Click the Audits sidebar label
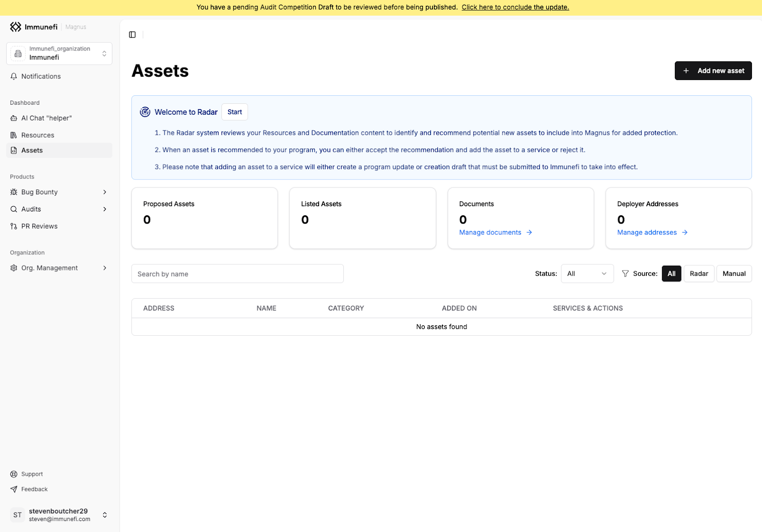The width and height of the screenshot is (762, 532). click(x=31, y=209)
